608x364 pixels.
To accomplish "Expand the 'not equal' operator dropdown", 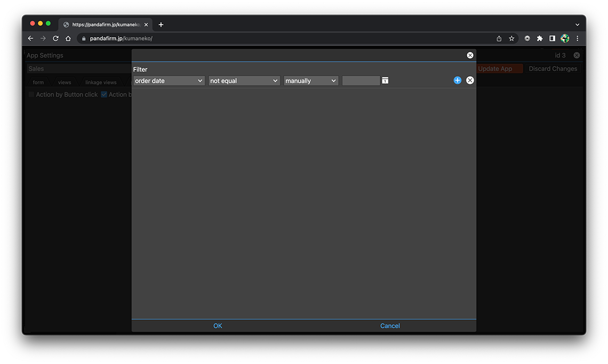I will [244, 81].
